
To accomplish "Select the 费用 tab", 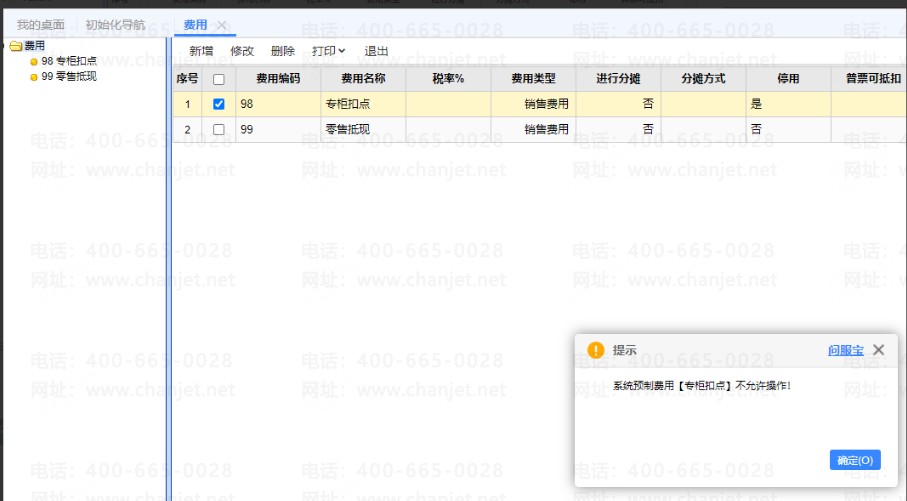I will coord(195,25).
